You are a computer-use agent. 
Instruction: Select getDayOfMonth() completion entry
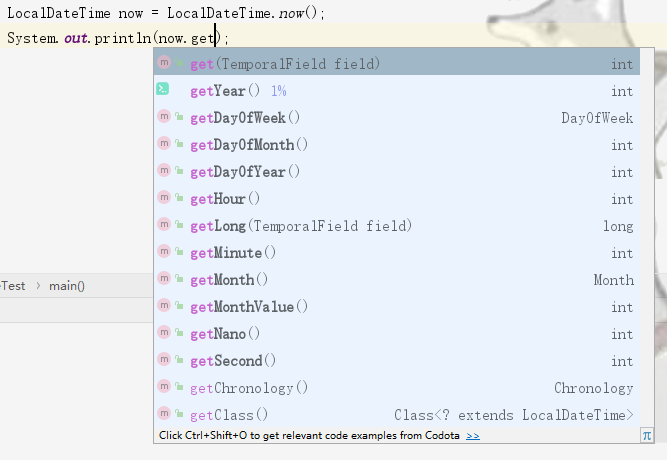pos(396,145)
